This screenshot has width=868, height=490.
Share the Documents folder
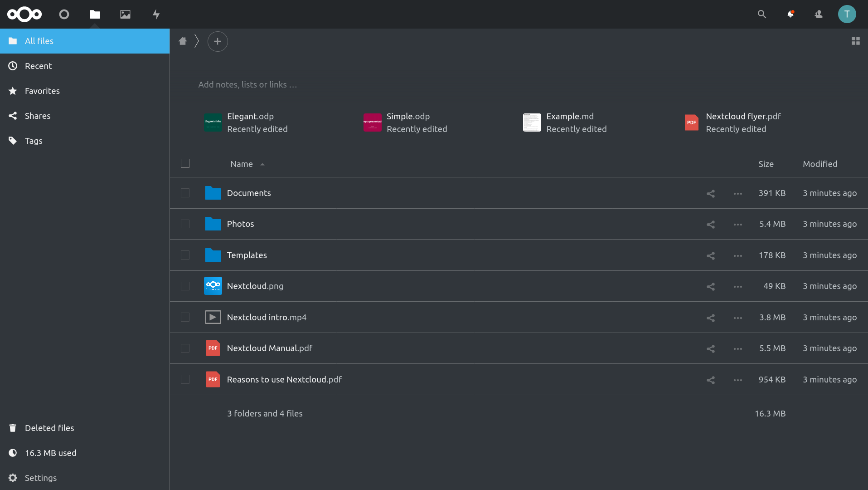[710, 194]
